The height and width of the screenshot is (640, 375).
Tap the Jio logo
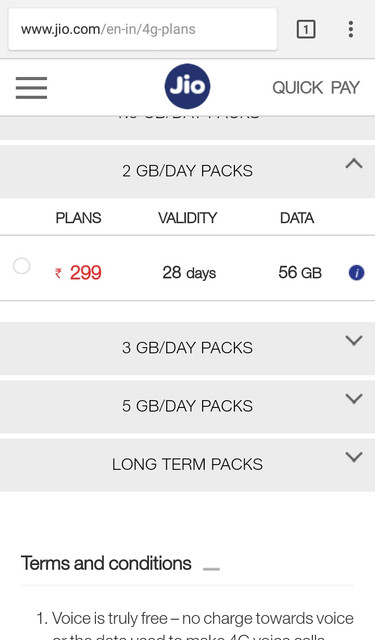point(187,86)
